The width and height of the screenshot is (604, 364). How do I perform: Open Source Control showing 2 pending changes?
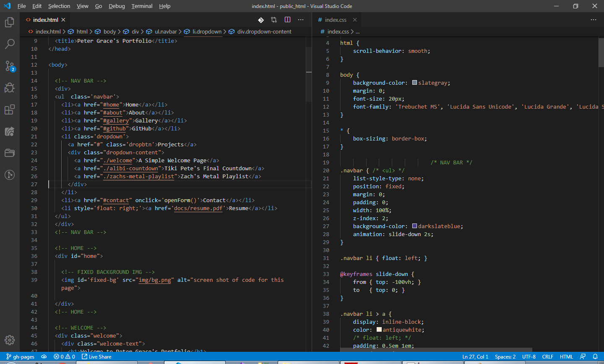tap(9, 66)
